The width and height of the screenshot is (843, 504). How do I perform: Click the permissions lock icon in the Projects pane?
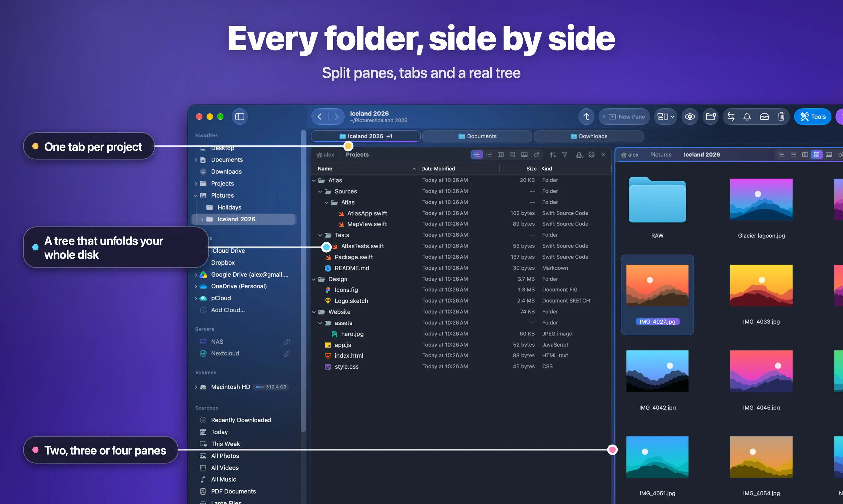pos(580,155)
